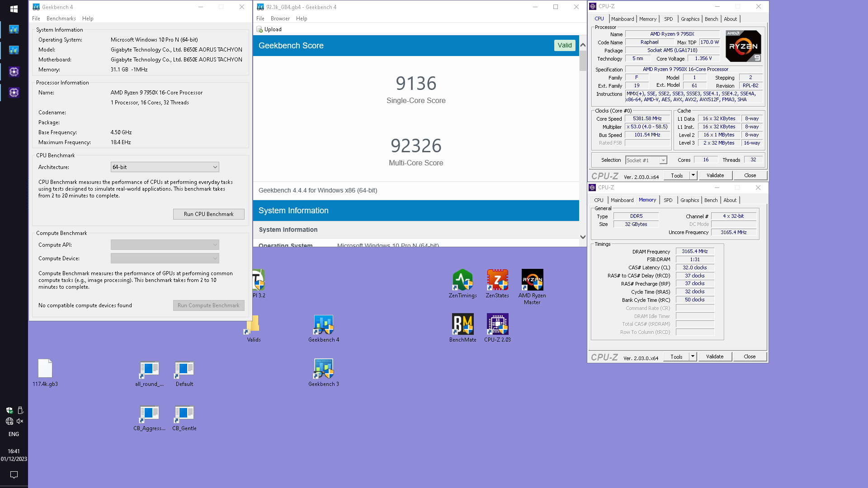Open the Valids folder icon
Screen dimensions: 868x488
click(254, 328)
